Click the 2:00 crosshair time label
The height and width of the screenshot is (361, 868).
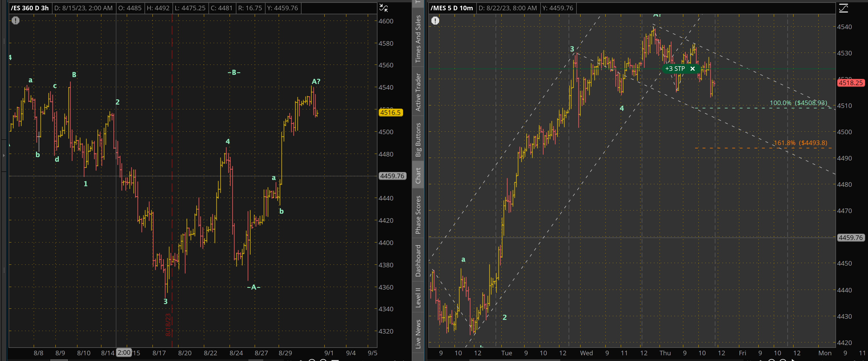(x=124, y=352)
